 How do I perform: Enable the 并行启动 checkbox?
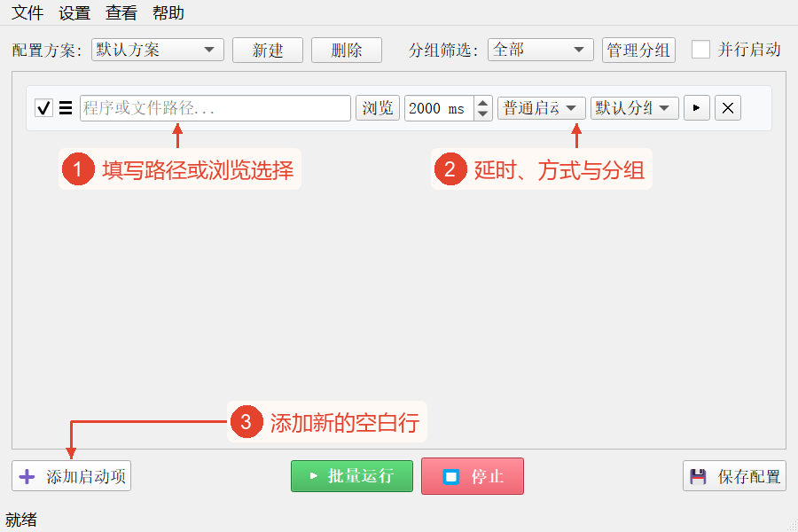point(700,50)
